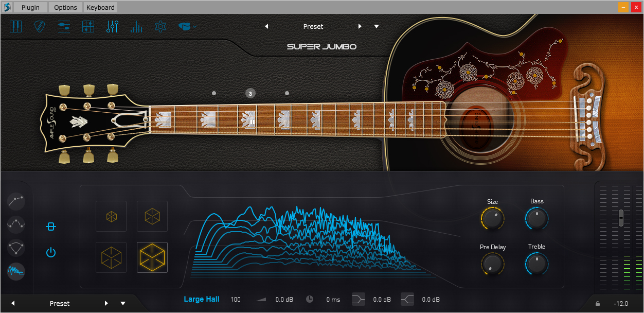
Task: Minimize the plugin window
Action: (x=623, y=7)
